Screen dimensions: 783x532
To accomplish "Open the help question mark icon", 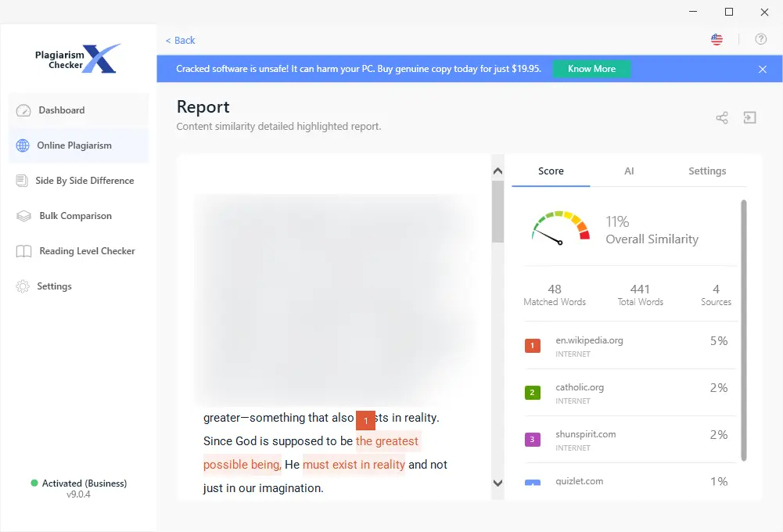I will point(760,39).
